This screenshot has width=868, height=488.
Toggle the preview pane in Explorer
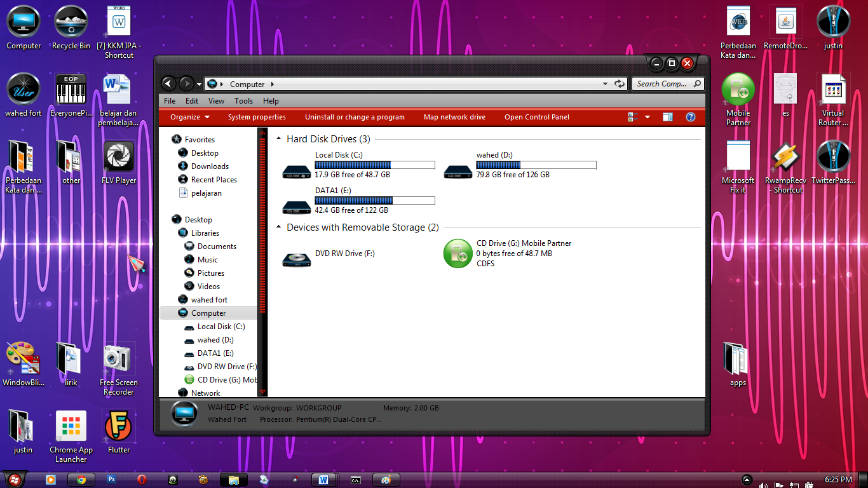[668, 117]
